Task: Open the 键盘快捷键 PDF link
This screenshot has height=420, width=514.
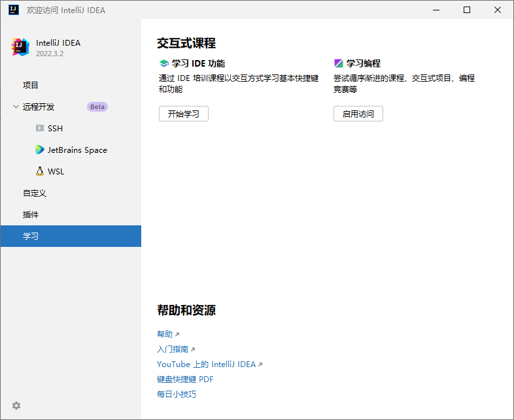Action: click(185, 380)
